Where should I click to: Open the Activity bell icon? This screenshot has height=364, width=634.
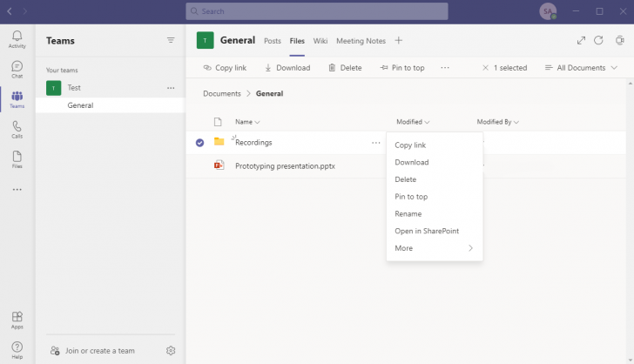click(x=17, y=40)
